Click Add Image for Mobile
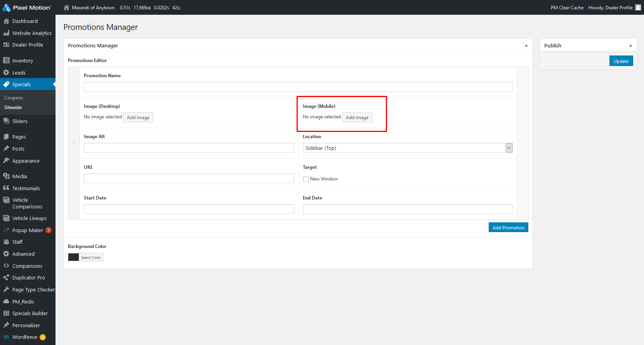 click(357, 118)
